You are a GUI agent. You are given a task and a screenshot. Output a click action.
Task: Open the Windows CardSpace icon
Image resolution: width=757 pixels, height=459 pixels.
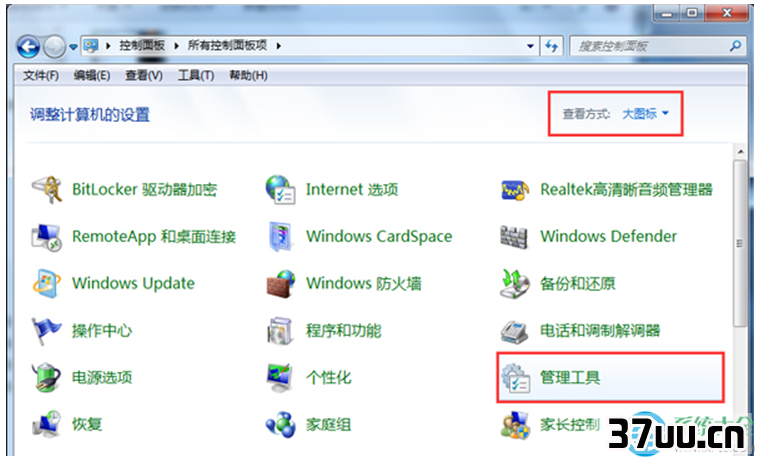click(280, 236)
